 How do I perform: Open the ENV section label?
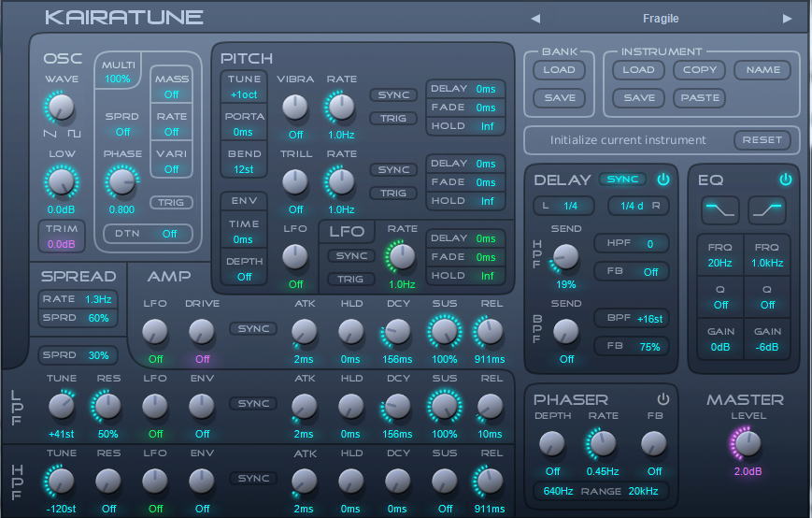(x=244, y=200)
